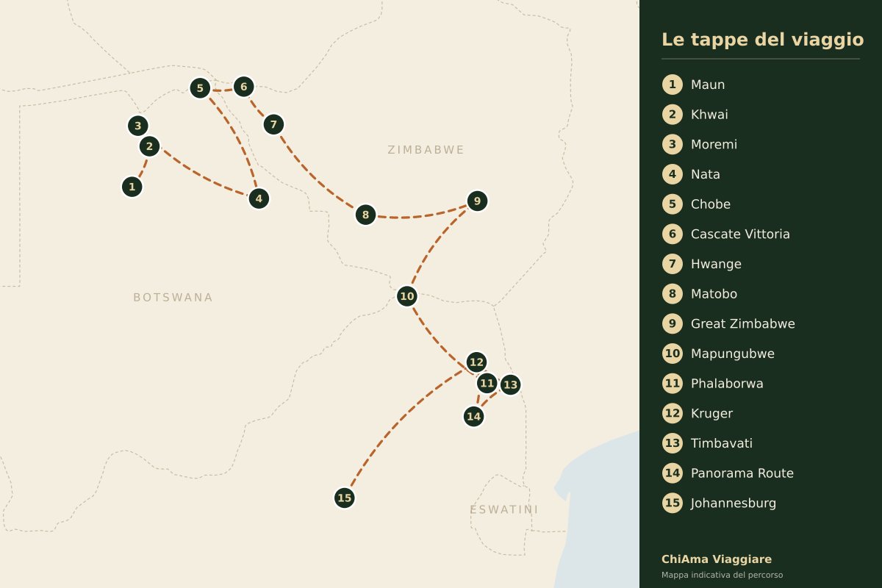Click 'Great Zimbabwe' legend entry
The height and width of the screenshot is (588, 882).
pos(743,323)
